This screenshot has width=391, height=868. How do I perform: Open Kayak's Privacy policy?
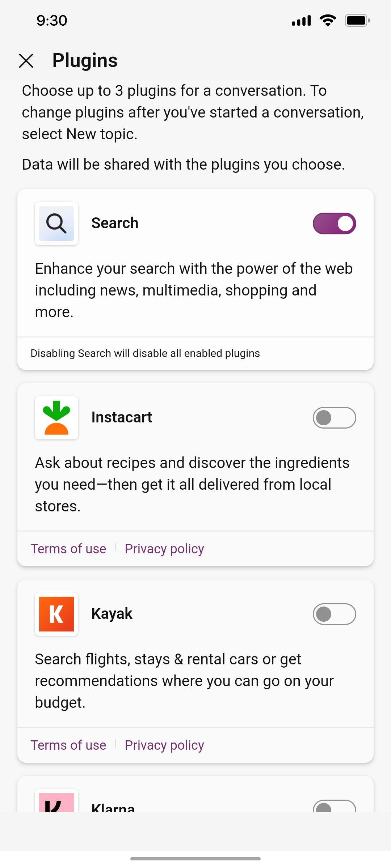164,745
